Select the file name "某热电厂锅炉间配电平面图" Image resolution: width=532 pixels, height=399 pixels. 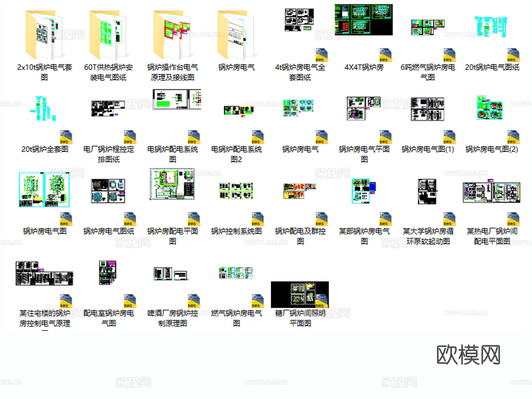point(492,236)
